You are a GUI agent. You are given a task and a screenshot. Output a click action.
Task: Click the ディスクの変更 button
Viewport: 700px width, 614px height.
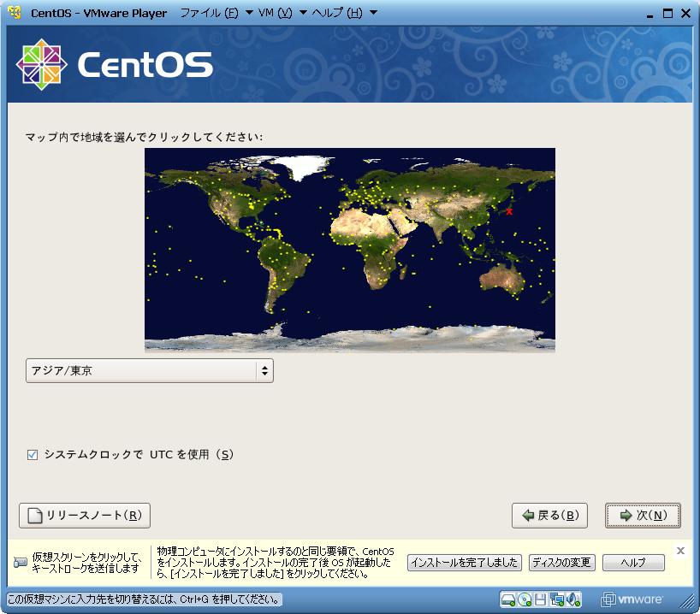point(561,563)
